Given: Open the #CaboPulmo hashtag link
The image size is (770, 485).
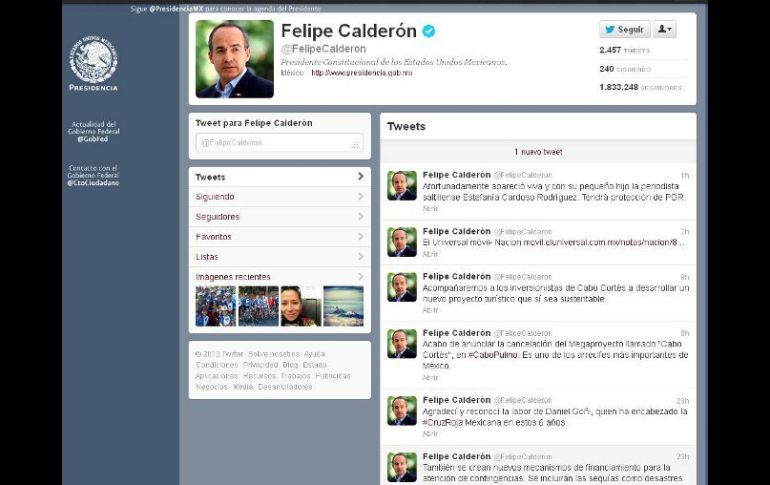Looking at the screenshot, I should point(493,354).
